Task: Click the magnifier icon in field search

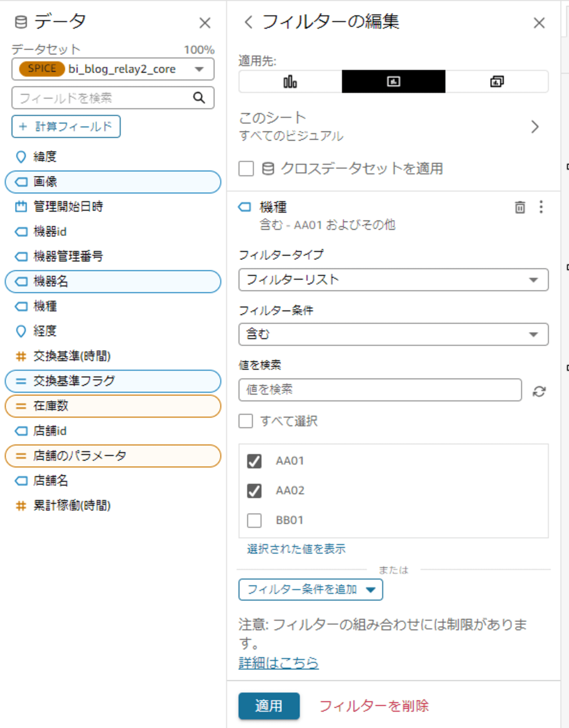Action: [199, 98]
